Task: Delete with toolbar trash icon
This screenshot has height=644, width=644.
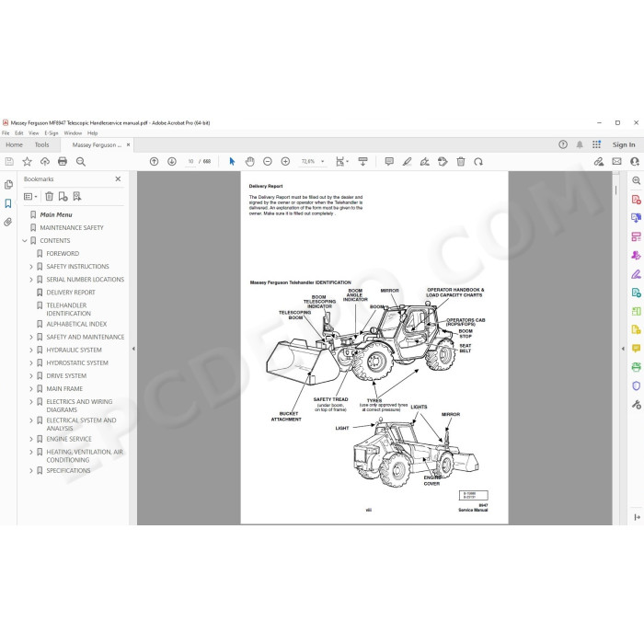Action: [460, 161]
